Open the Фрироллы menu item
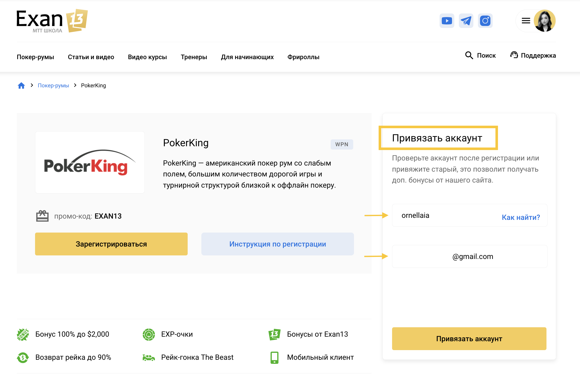The height and width of the screenshot is (392, 580). click(x=303, y=57)
